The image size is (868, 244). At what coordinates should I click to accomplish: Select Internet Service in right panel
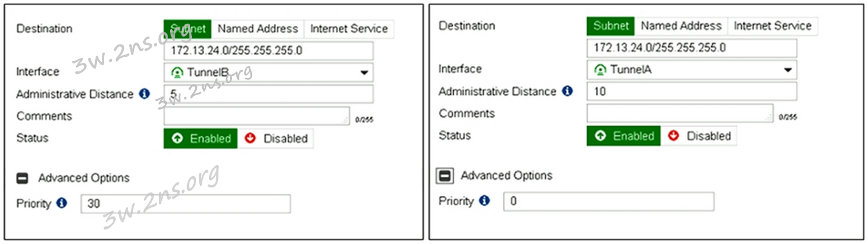click(x=772, y=26)
